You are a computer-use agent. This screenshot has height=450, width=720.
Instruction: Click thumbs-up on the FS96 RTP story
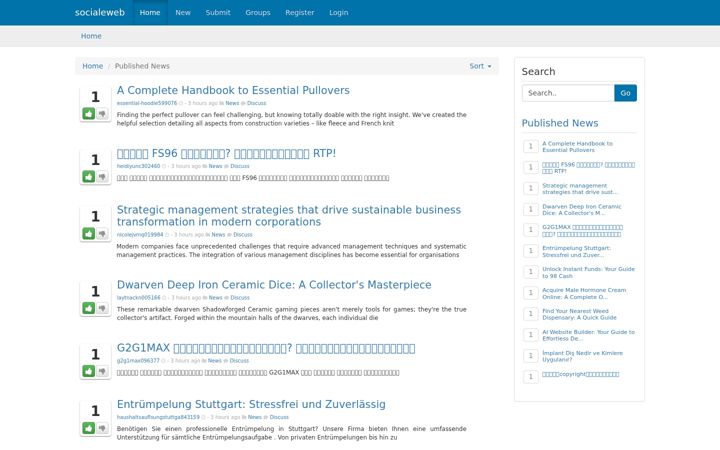pyautogui.click(x=89, y=176)
